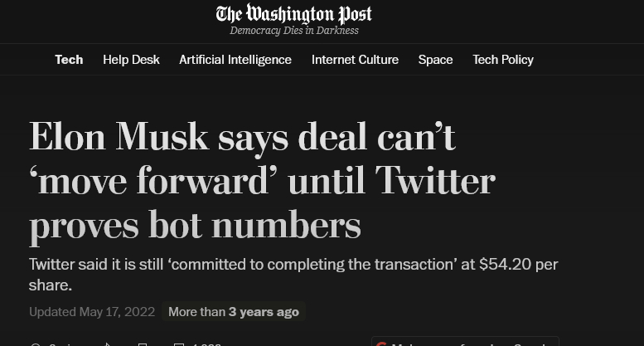Open the Tech section tab
644x346 pixels.
coord(69,60)
